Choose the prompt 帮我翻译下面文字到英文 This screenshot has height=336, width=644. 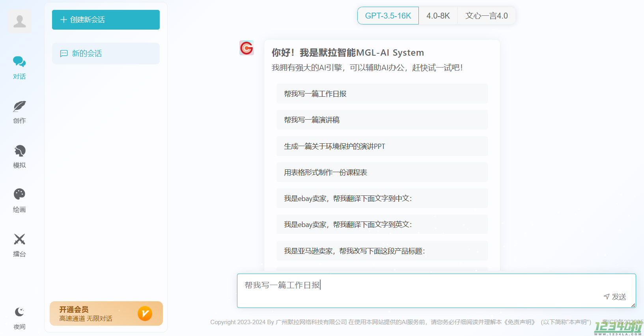click(x=382, y=224)
